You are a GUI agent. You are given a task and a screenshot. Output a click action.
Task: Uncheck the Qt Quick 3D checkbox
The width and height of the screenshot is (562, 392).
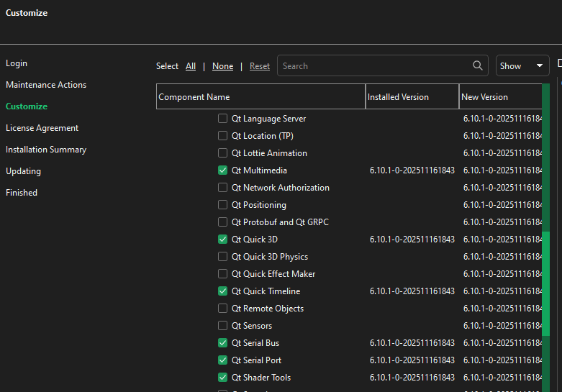[x=223, y=240]
